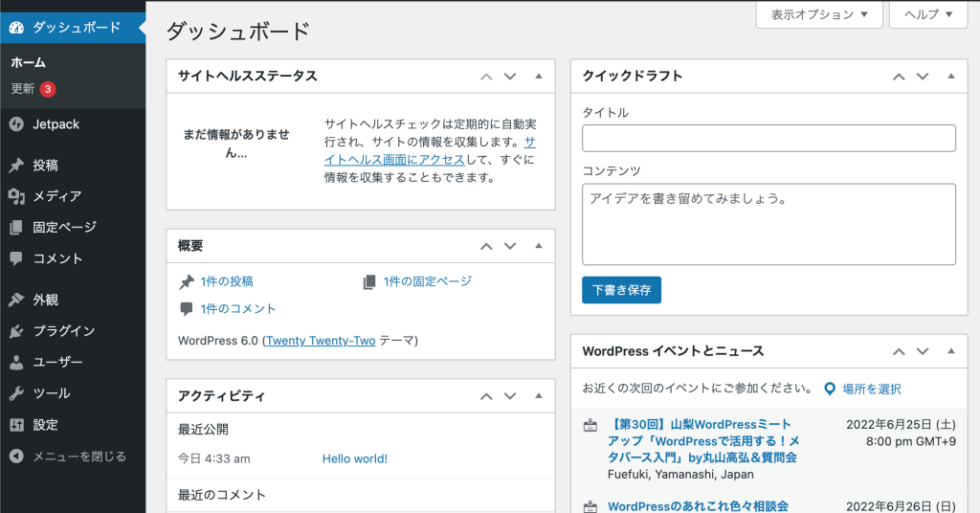Click the 場所を選択 link
Screen dimensions: 980x513
871,390
